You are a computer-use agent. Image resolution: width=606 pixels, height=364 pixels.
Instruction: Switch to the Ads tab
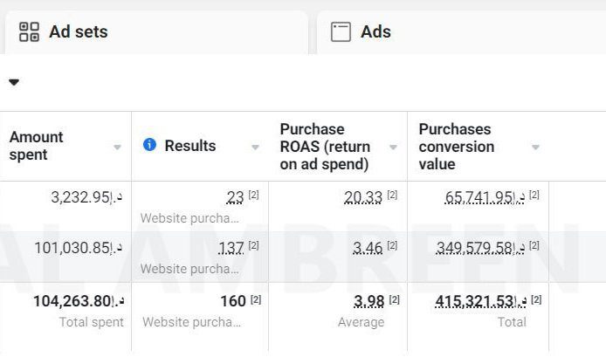(x=375, y=32)
